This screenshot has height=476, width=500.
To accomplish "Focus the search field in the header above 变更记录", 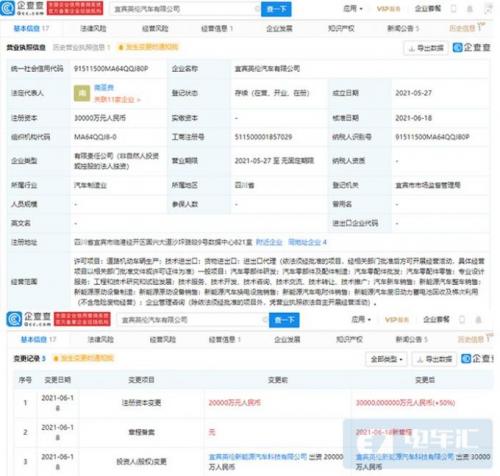I will tap(193, 320).
